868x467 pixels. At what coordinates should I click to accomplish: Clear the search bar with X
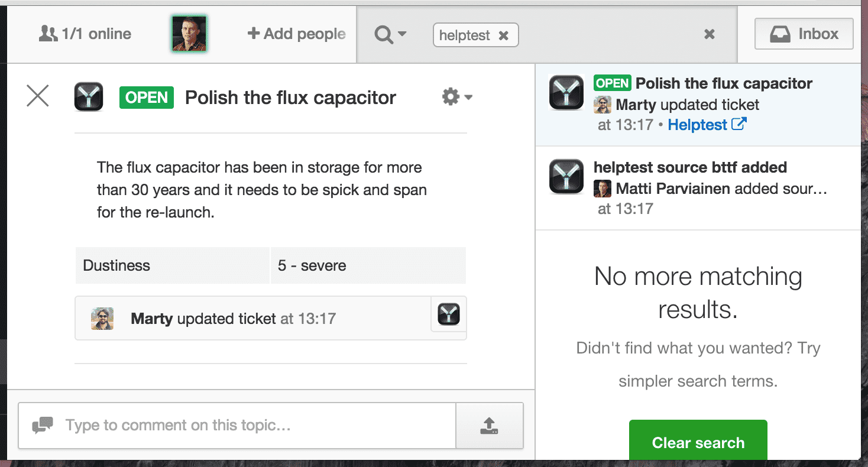(709, 34)
